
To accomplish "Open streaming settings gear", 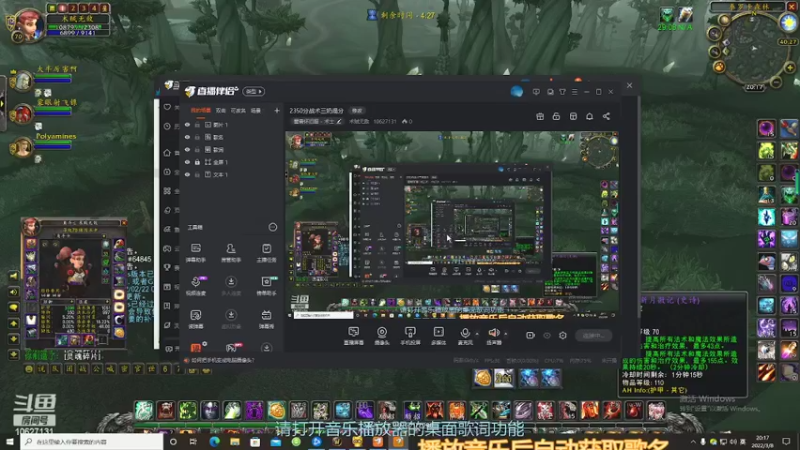I will 563,335.
